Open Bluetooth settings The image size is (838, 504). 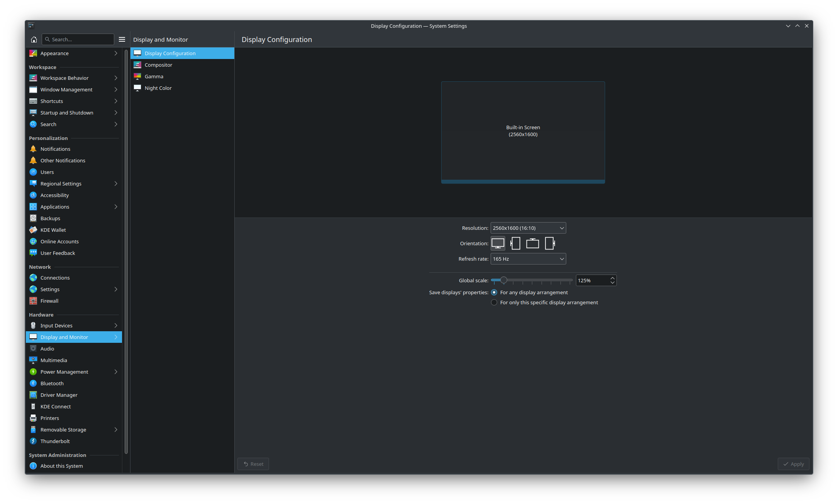[x=52, y=383]
